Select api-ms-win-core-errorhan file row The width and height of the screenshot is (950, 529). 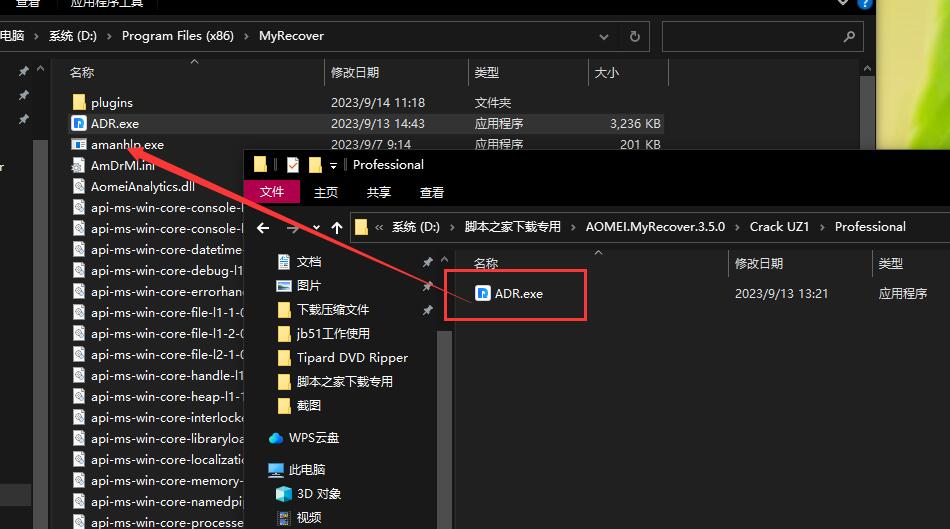(x=156, y=291)
